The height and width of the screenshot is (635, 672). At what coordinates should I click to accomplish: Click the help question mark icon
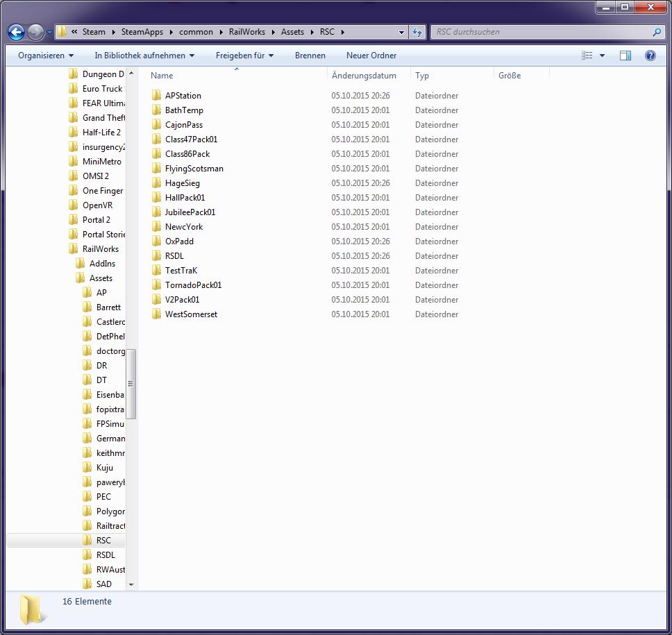tap(650, 56)
